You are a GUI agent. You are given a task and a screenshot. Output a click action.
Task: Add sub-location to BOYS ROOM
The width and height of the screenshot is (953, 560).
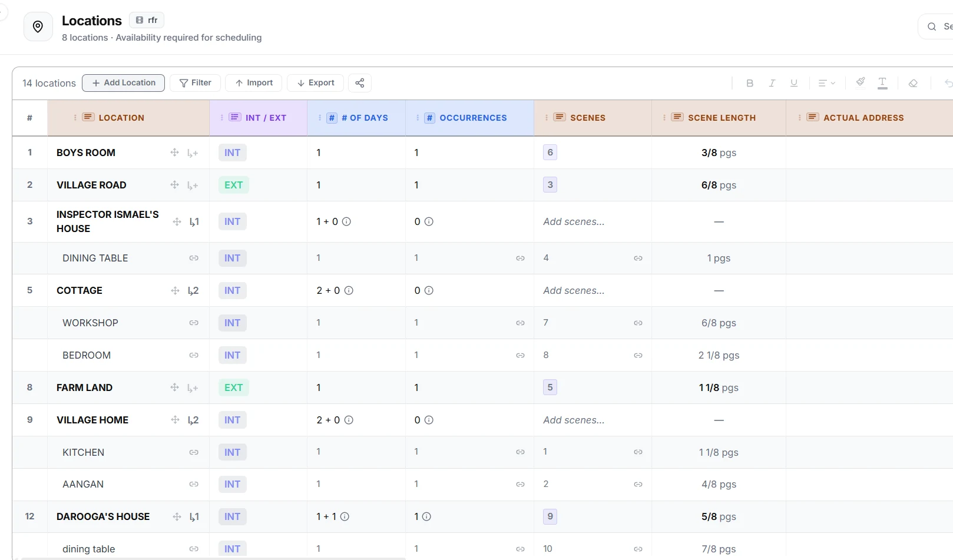pyautogui.click(x=193, y=153)
